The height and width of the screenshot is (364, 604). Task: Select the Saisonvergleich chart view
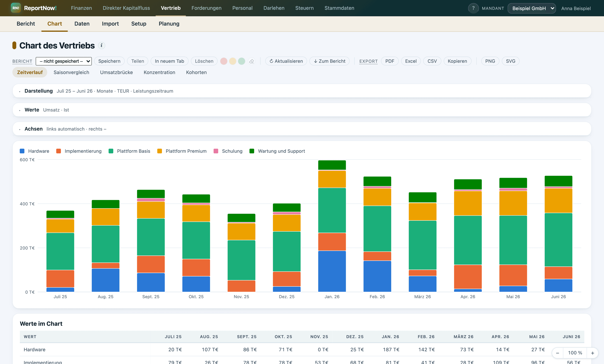tap(71, 72)
